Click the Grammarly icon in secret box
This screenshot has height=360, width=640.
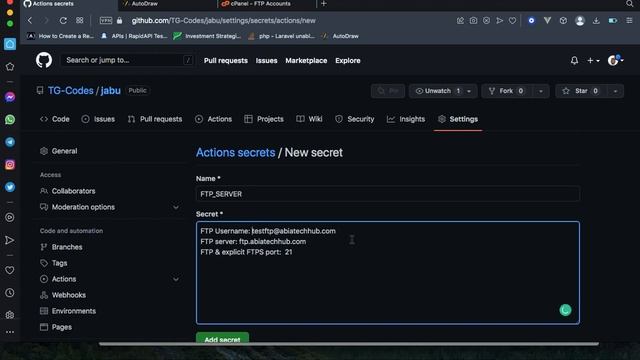click(565, 310)
